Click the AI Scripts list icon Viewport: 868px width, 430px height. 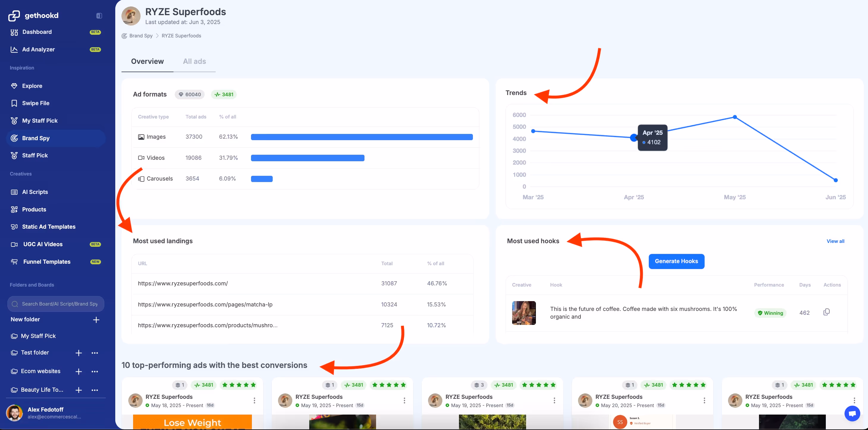[14, 192]
